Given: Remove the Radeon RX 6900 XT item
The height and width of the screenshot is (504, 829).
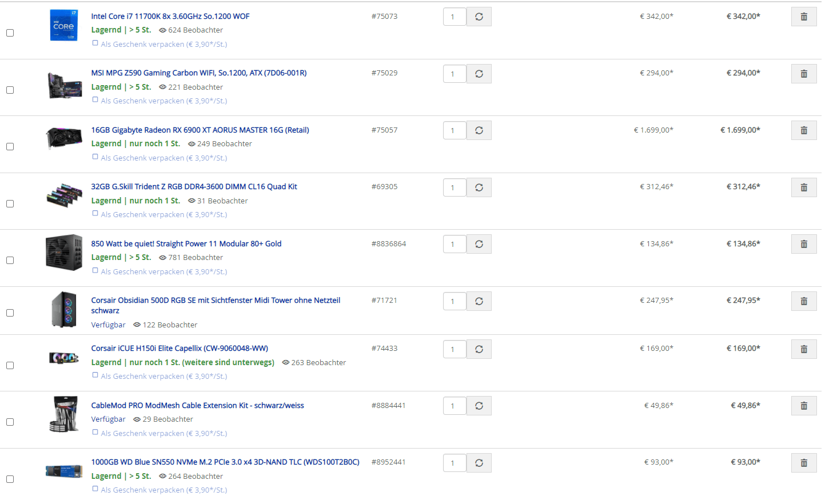Looking at the screenshot, I should click(x=803, y=130).
